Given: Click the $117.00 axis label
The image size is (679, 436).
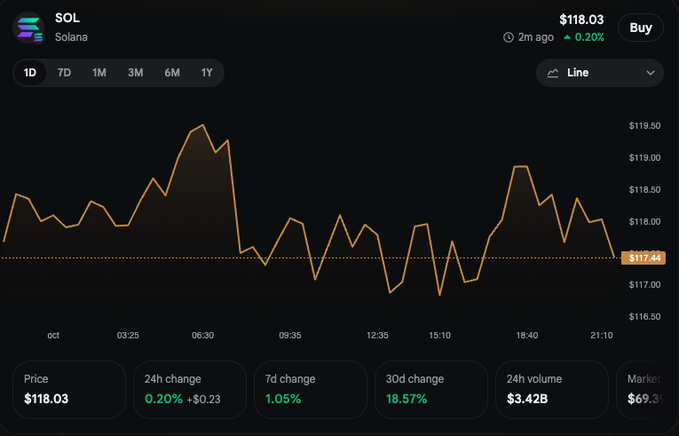Looking at the screenshot, I should pos(645,285).
